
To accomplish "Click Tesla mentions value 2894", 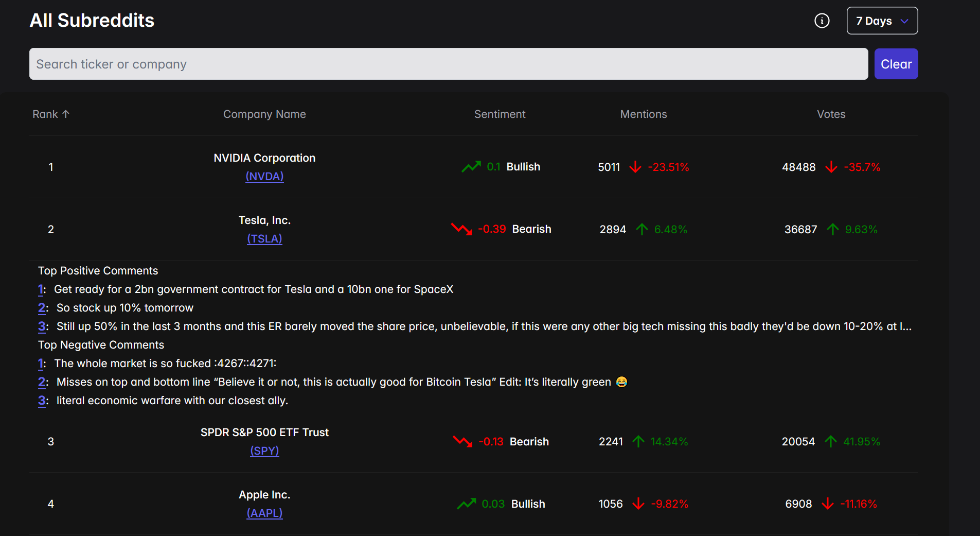I will tap(613, 229).
